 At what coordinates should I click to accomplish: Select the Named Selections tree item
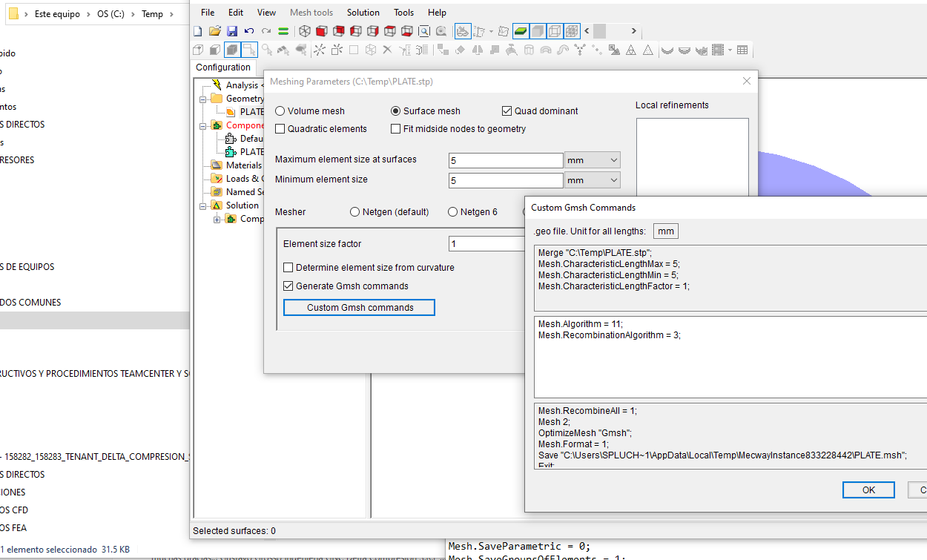245,191
